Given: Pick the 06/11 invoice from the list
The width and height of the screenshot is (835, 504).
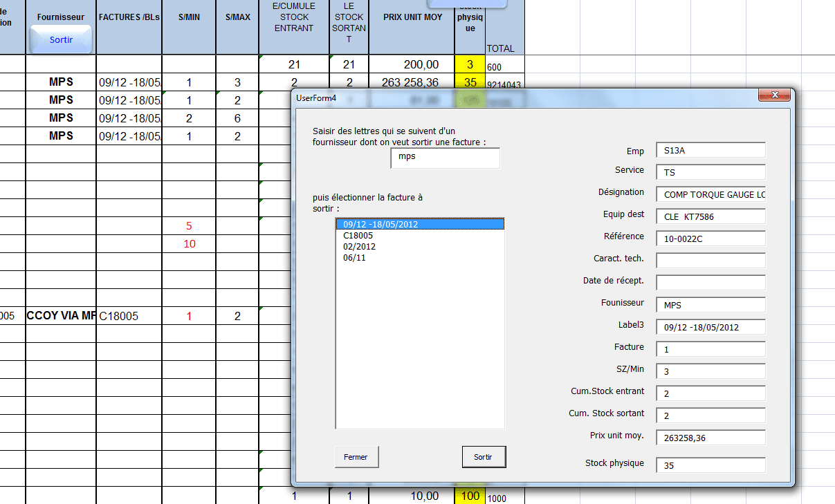Looking at the screenshot, I should 354,258.
